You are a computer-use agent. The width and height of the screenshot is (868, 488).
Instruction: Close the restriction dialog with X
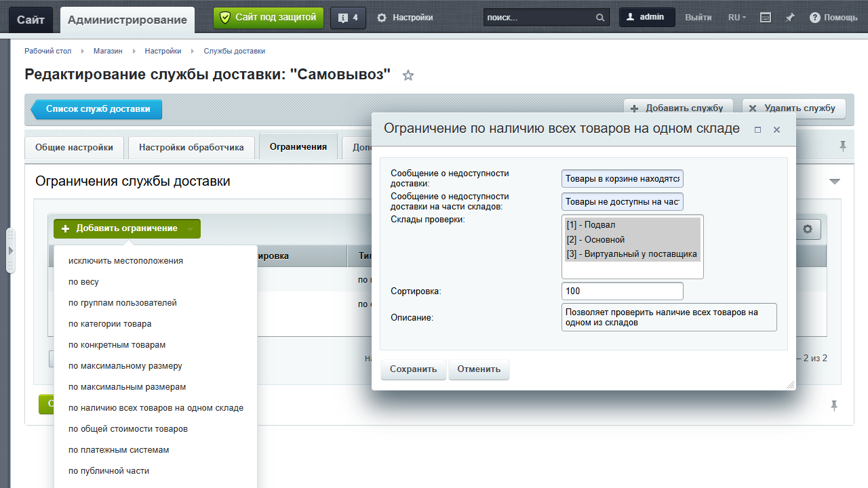click(777, 129)
